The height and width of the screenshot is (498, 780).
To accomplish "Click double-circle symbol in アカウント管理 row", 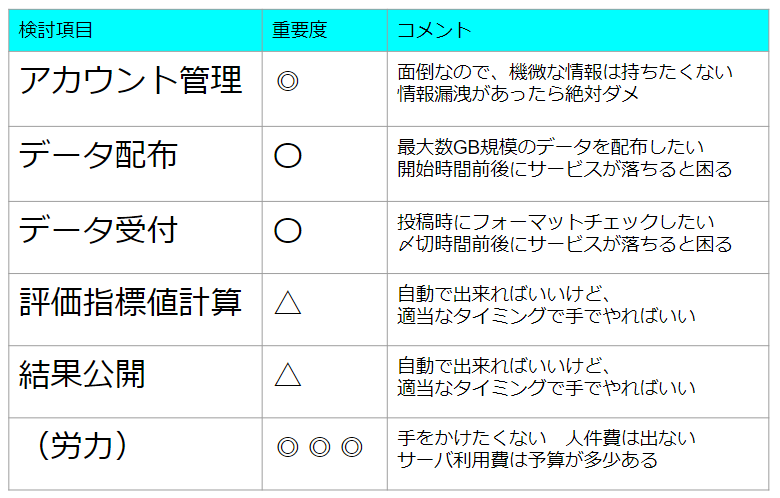I will (x=287, y=82).
